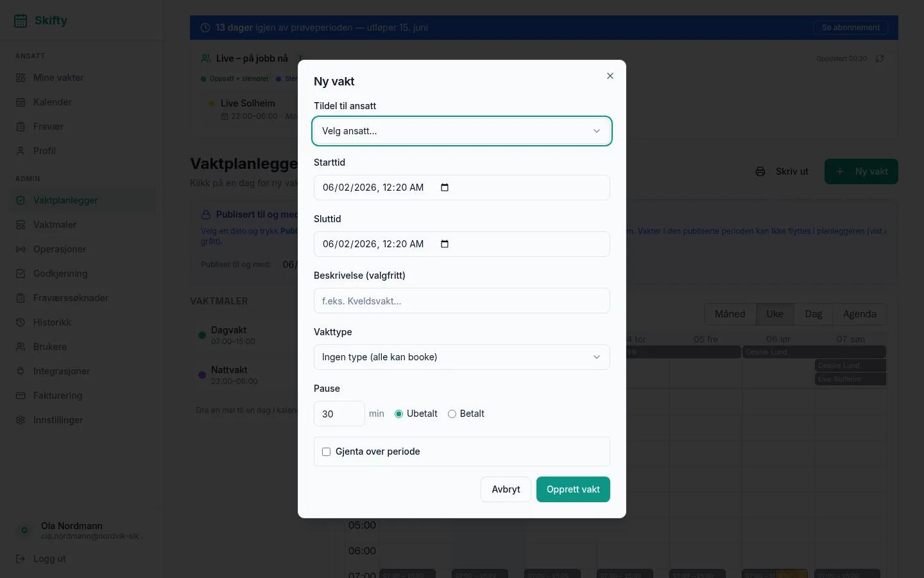Click the Logg ut icon
The image size is (924, 578).
21,559
